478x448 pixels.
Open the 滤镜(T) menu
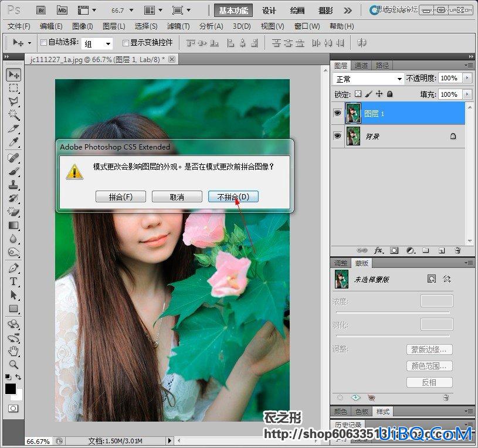(x=178, y=26)
